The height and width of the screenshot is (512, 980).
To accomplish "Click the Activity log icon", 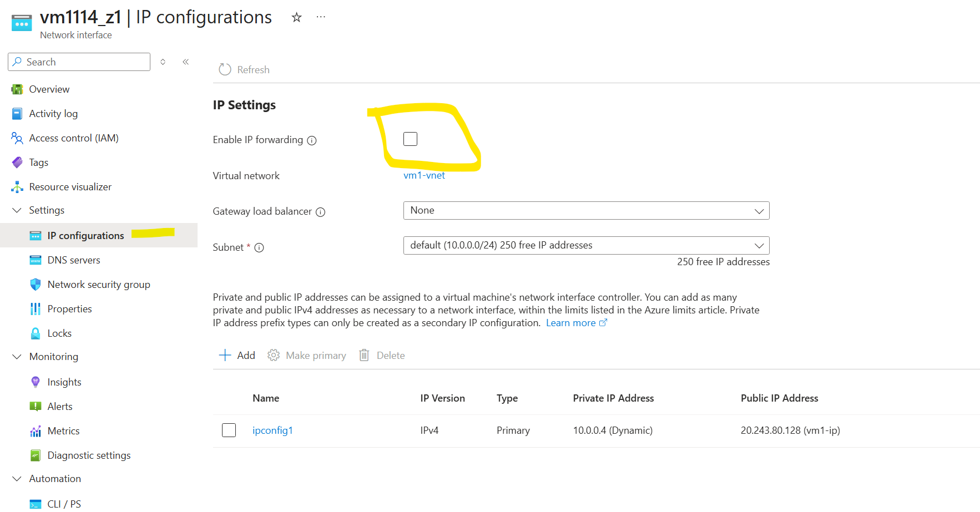I will click(x=17, y=114).
